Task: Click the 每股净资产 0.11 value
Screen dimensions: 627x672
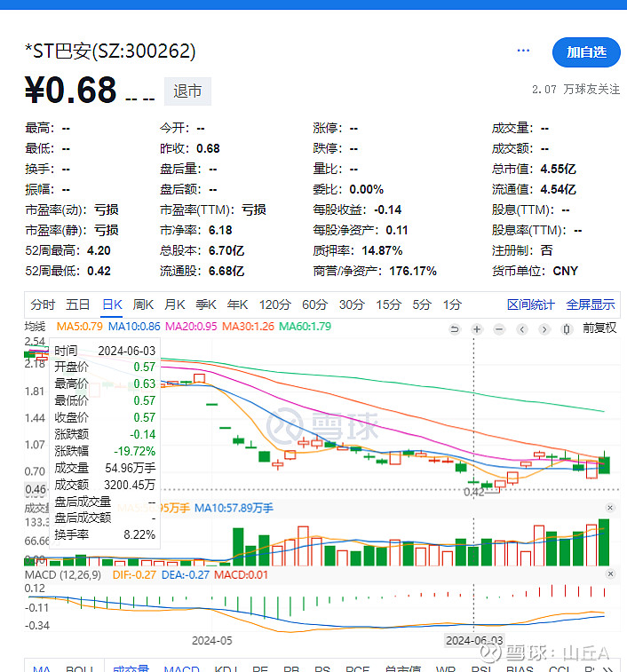Action: (x=396, y=231)
